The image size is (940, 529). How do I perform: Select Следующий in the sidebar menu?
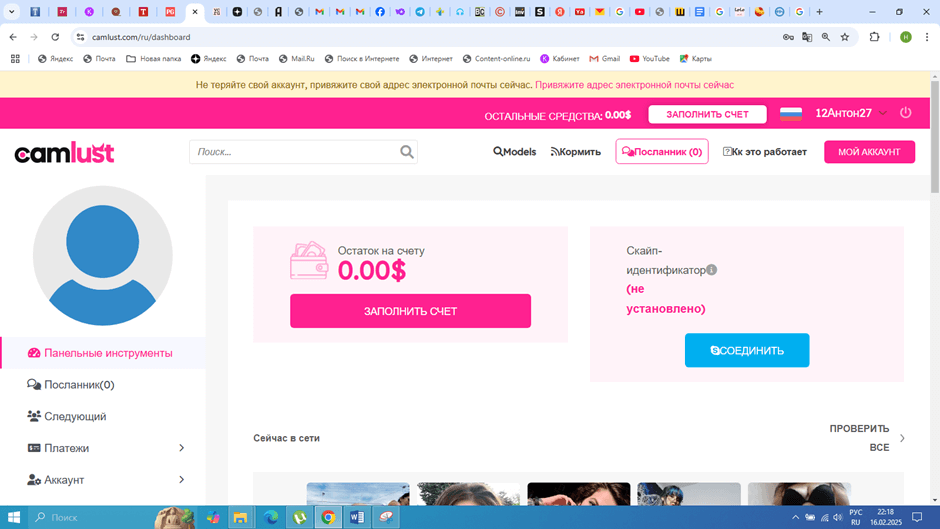(x=74, y=416)
